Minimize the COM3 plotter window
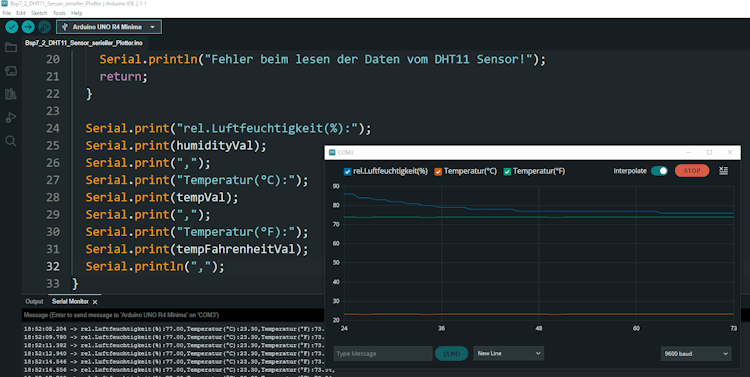 [689, 152]
